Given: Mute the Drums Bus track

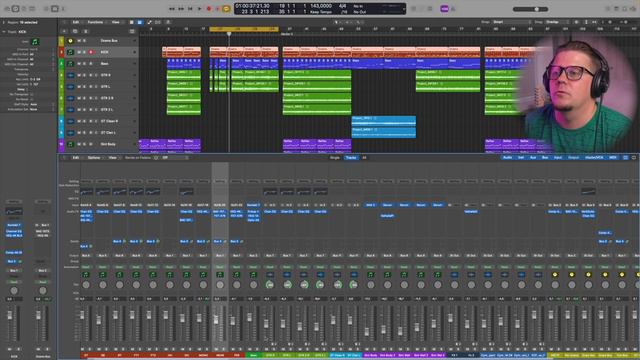Looking at the screenshot, I should [x=79, y=41].
